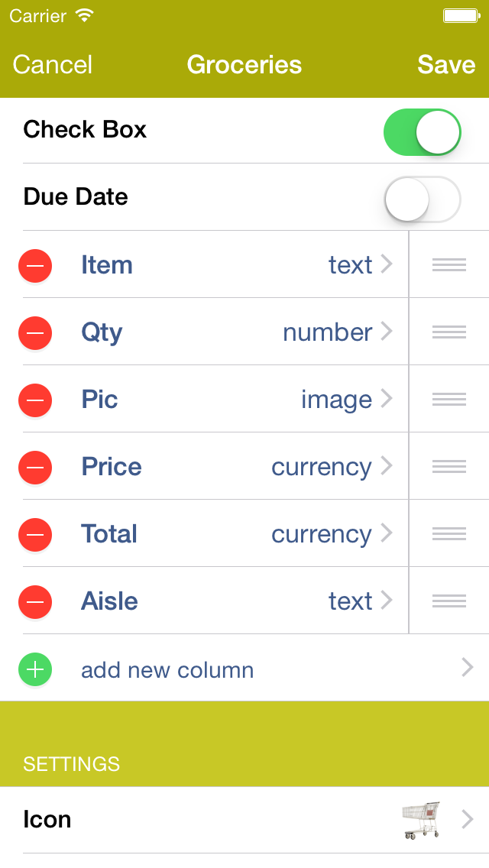Select the Aisle column row
This screenshot has width=489, height=868.
point(214,601)
